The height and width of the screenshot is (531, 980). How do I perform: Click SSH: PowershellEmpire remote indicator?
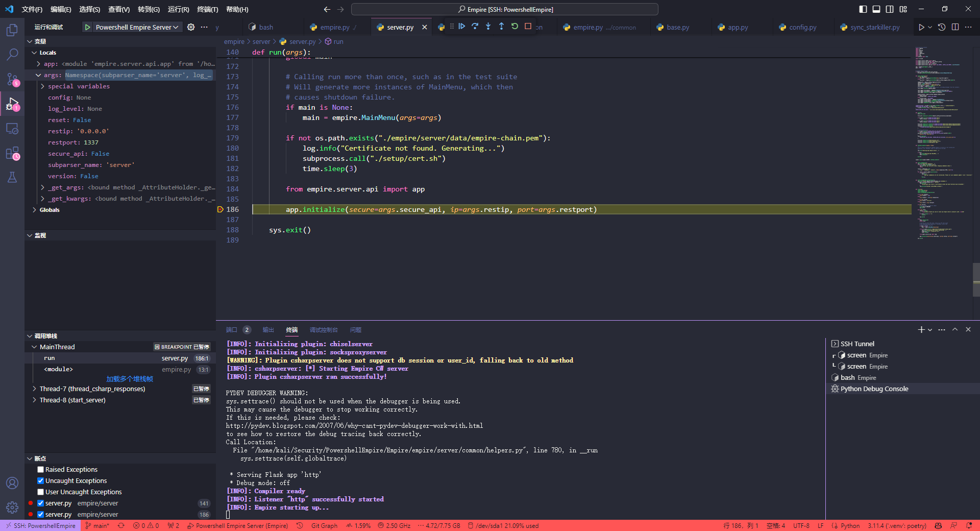coord(40,525)
